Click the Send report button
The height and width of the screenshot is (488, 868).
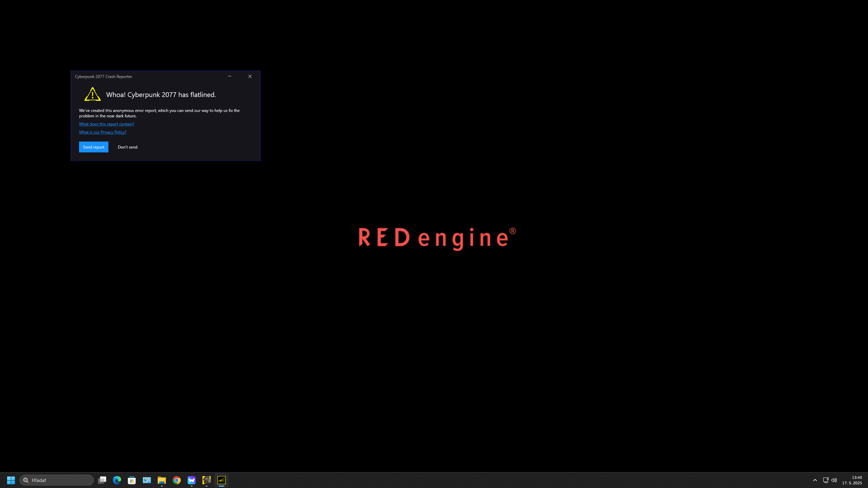pos(94,147)
